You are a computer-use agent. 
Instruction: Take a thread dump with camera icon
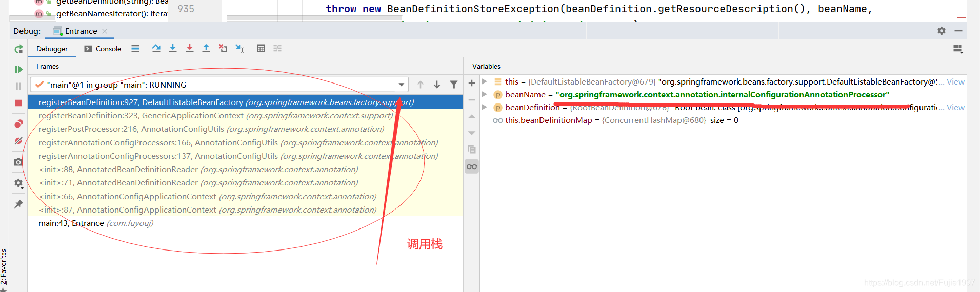tap(18, 162)
